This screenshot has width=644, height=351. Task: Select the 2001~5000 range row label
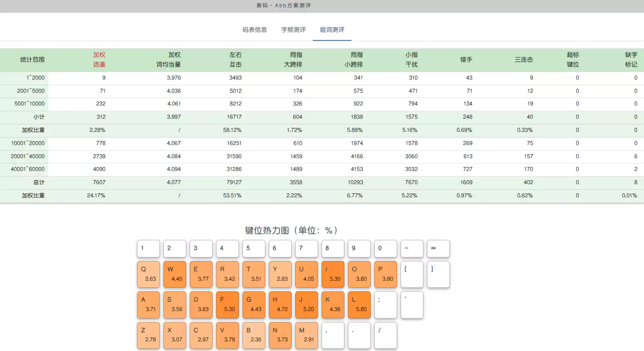point(30,91)
